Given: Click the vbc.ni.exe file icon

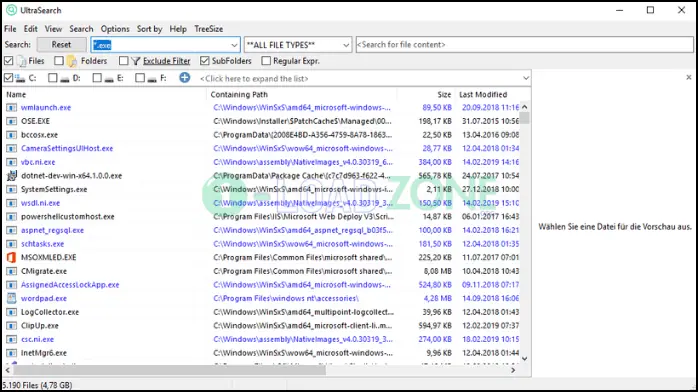Looking at the screenshot, I should (12, 162).
